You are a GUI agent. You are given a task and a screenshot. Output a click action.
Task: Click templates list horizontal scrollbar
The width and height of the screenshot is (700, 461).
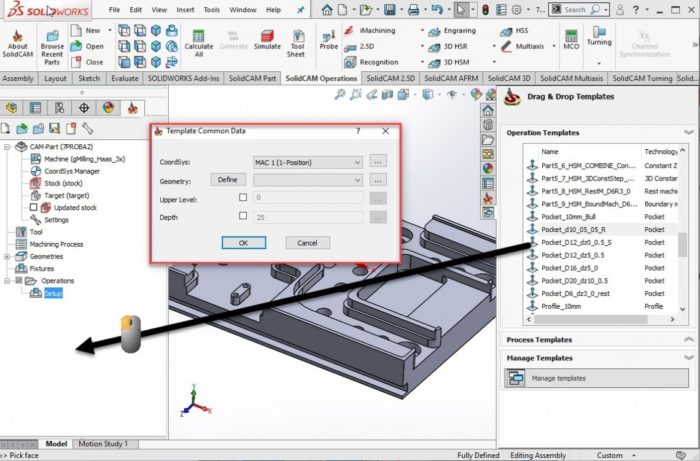coord(590,320)
